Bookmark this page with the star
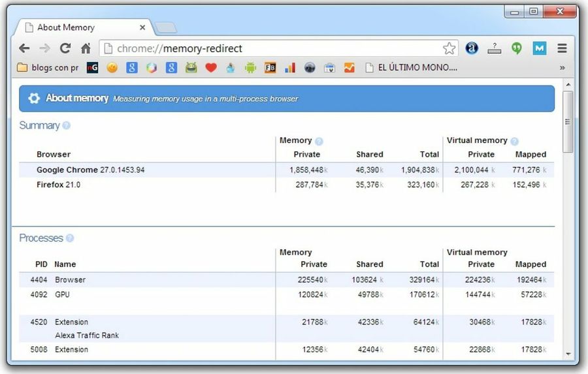 (449, 48)
